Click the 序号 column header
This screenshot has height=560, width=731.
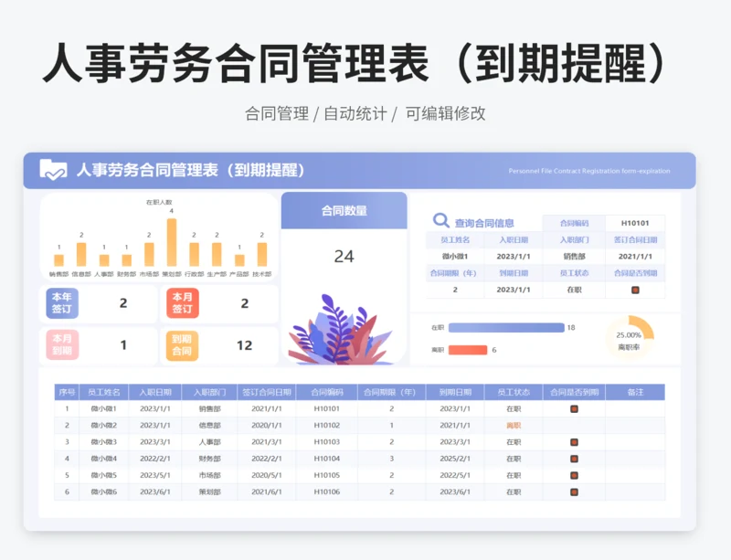(x=67, y=392)
